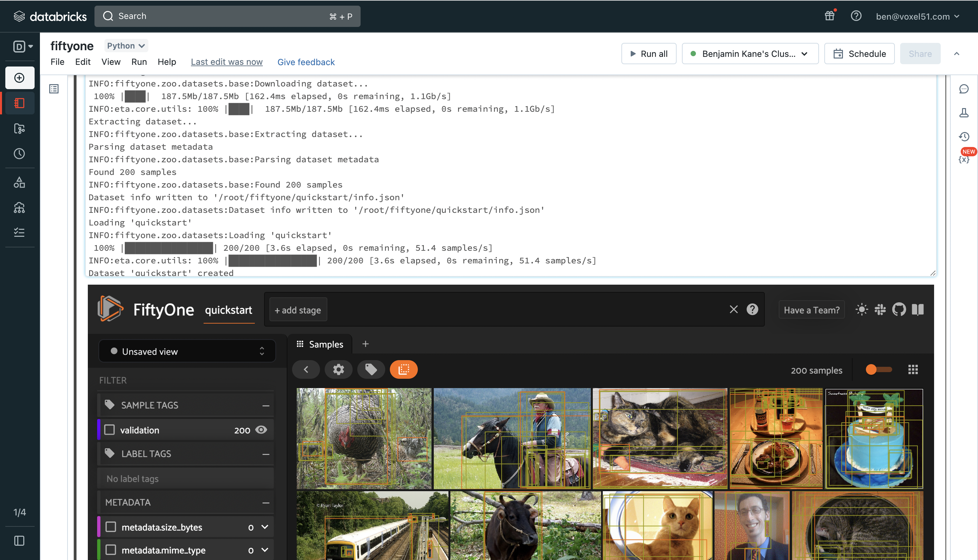Toggle validation tag eye visibility
Screen dimensions: 978x560
(x=261, y=430)
